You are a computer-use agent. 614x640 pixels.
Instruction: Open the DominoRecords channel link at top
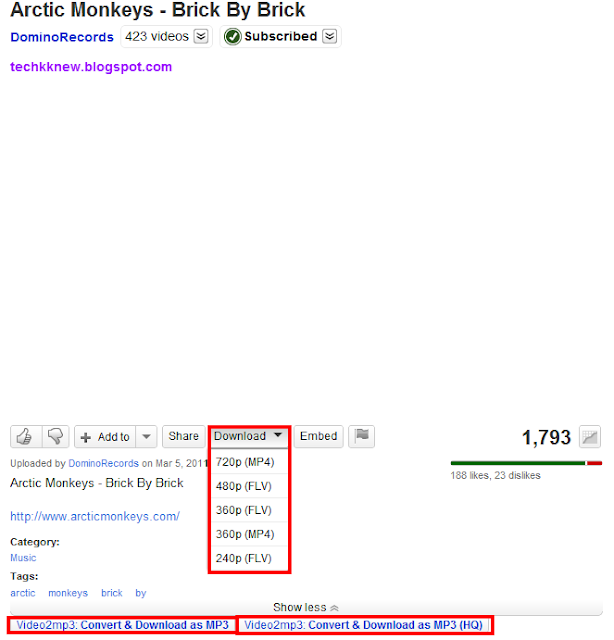(62, 37)
